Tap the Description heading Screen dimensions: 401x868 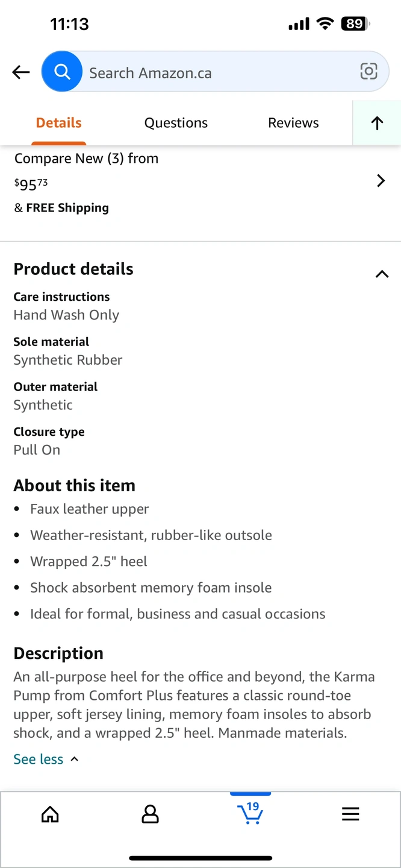click(58, 653)
